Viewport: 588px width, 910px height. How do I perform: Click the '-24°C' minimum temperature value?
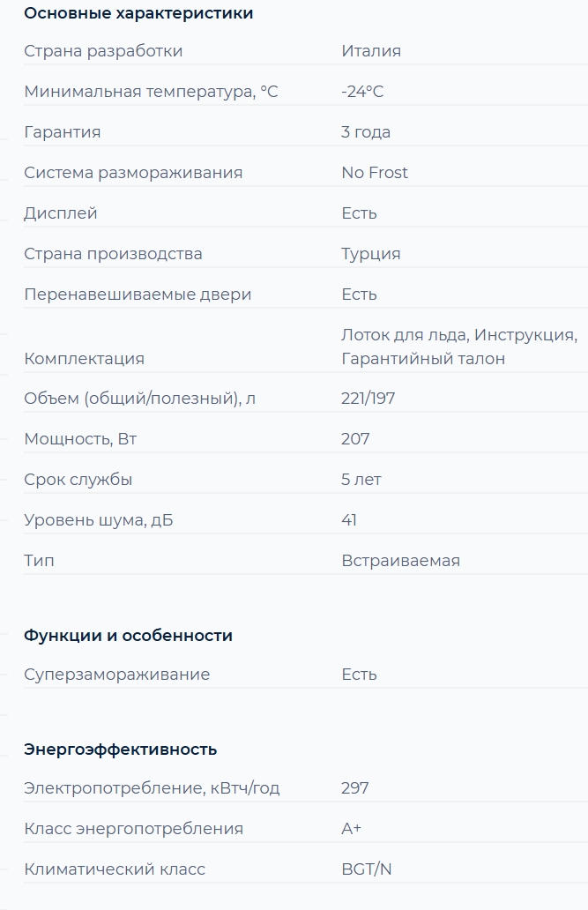pos(362,92)
